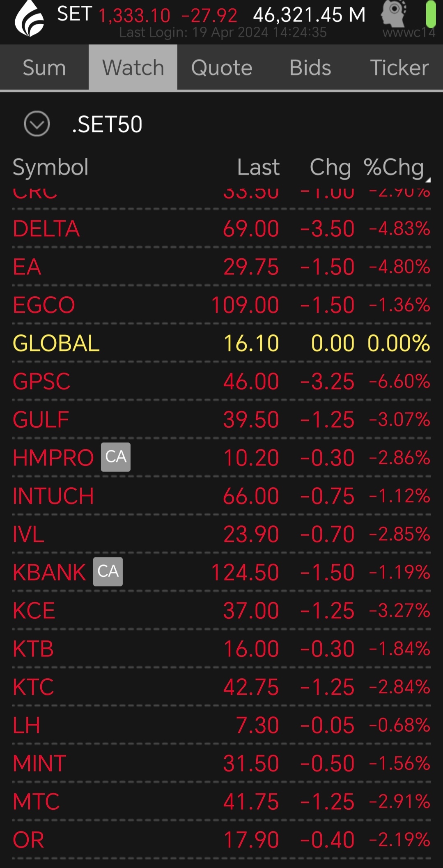Viewport: 443px width, 868px height.
Task: Open the user profile head icon
Action: [x=394, y=14]
